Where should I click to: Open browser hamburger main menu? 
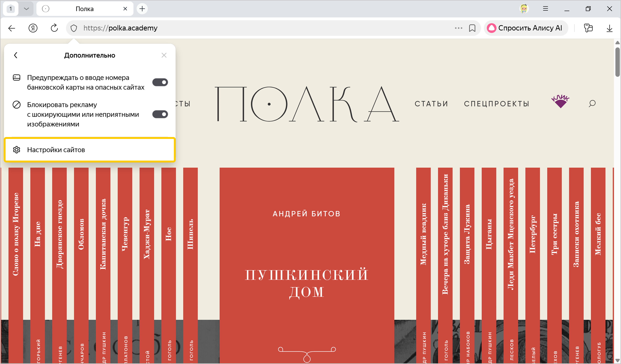(x=545, y=9)
